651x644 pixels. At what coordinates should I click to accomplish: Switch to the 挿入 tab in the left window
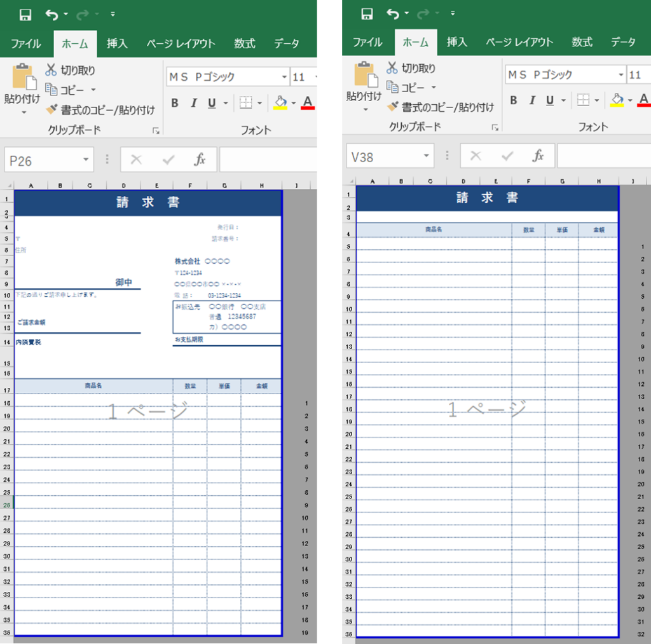[x=117, y=43]
